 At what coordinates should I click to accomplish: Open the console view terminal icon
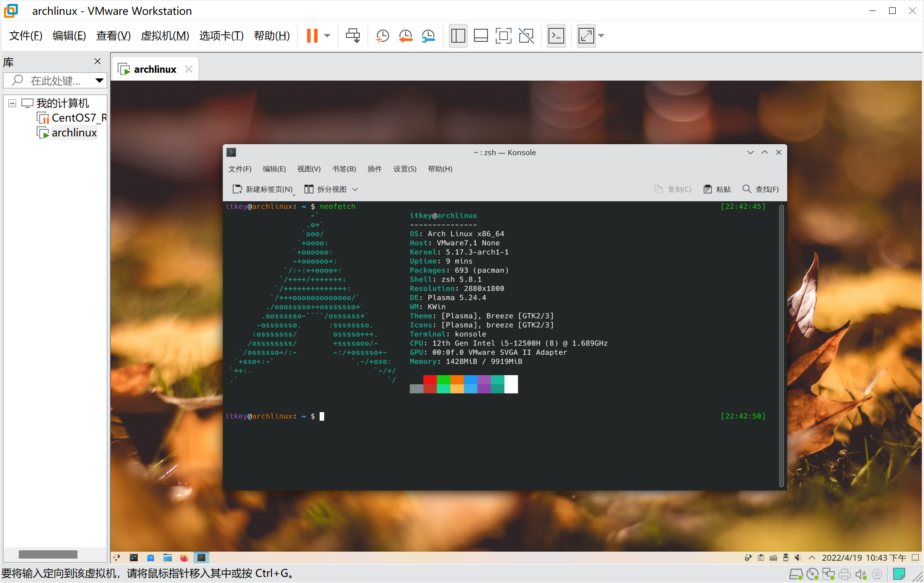click(556, 36)
